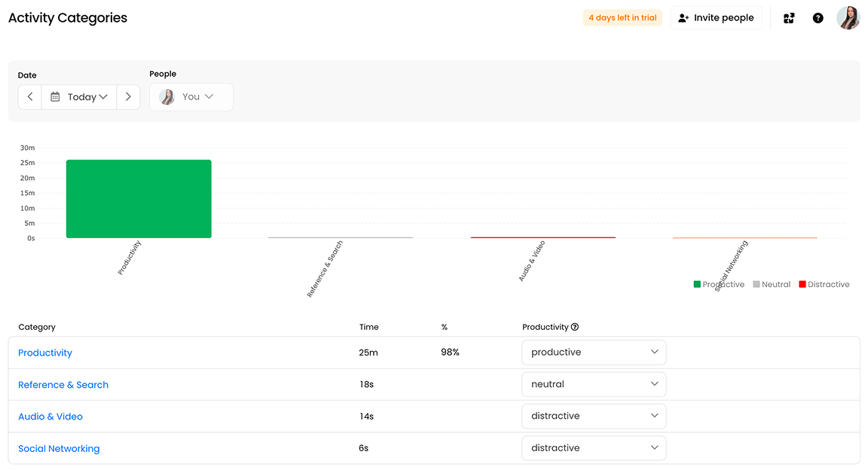
Task: Click the green Productivity bar in the chart
Action: (139, 198)
